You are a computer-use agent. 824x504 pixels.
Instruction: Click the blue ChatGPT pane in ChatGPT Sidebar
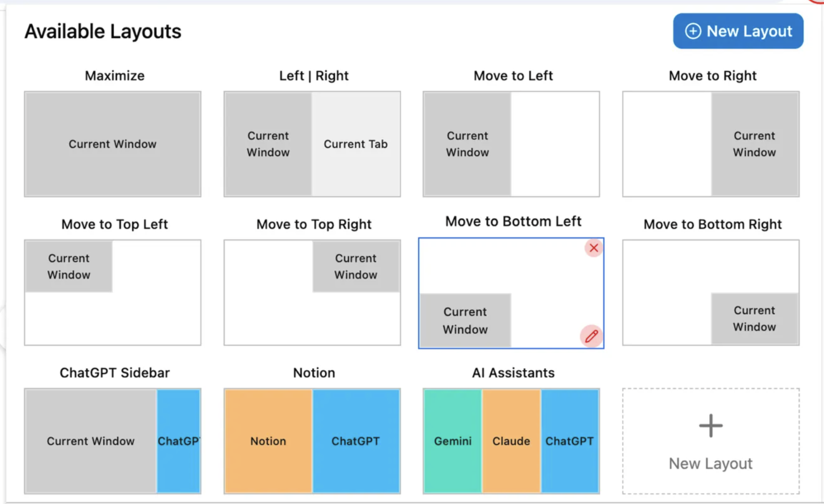coord(179,441)
